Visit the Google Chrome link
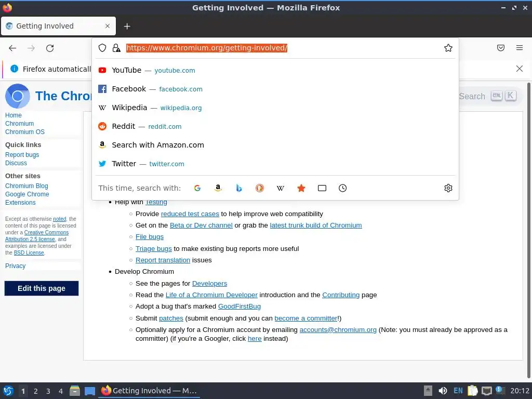 [27, 194]
